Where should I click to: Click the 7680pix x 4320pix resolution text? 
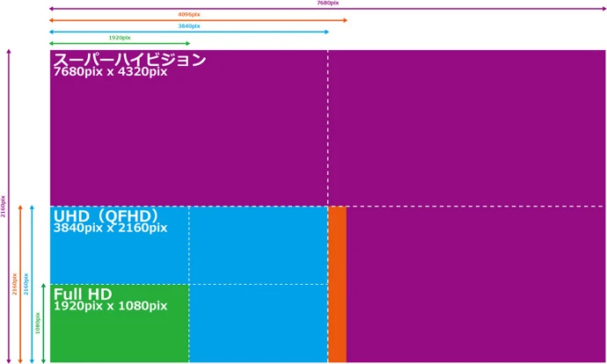pyautogui.click(x=110, y=72)
